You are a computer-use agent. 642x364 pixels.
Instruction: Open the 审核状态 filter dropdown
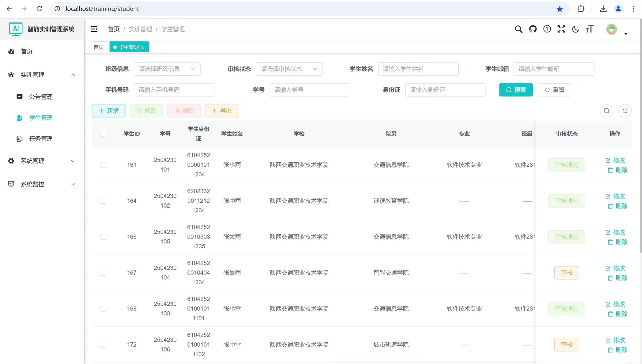(x=289, y=69)
